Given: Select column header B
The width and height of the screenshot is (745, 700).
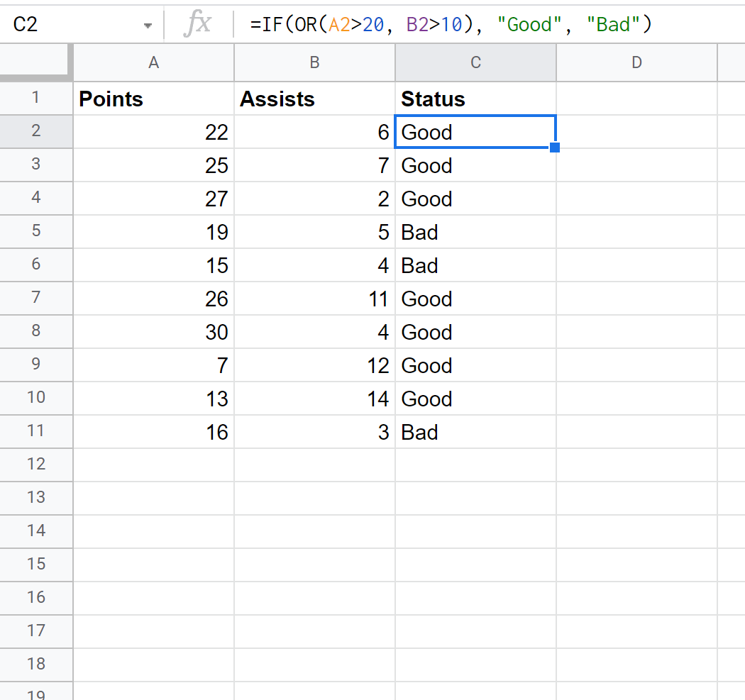Looking at the screenshot, I should click(x=314, y=62).
